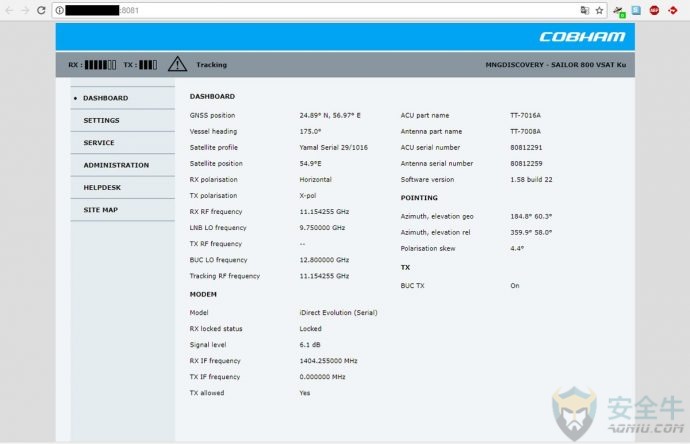This screenshot has height=444, width=690.
Task: Click the Polarisation skew value 4.4°
Action: coord(517,248)
